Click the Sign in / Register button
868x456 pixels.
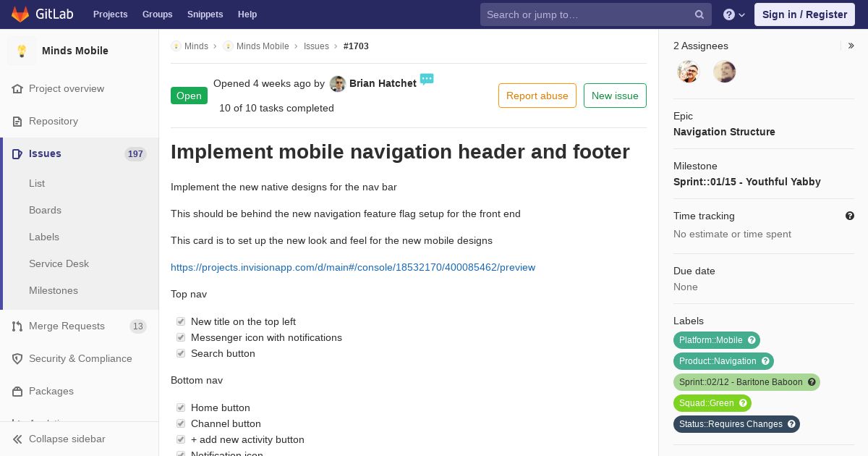tap(804, 14)
